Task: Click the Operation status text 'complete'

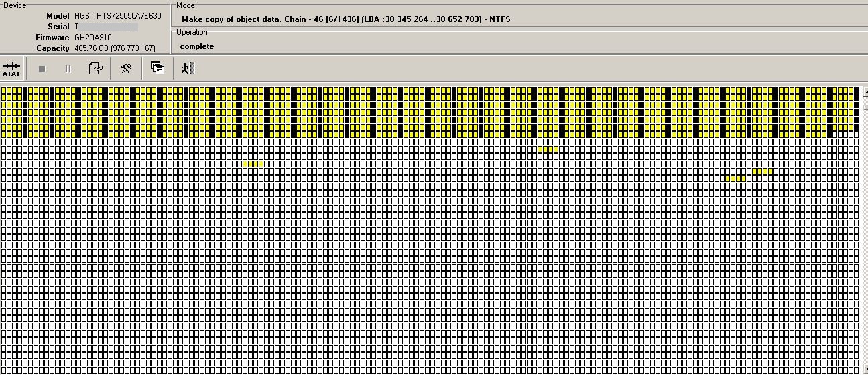Action: [x=197, y=46]
